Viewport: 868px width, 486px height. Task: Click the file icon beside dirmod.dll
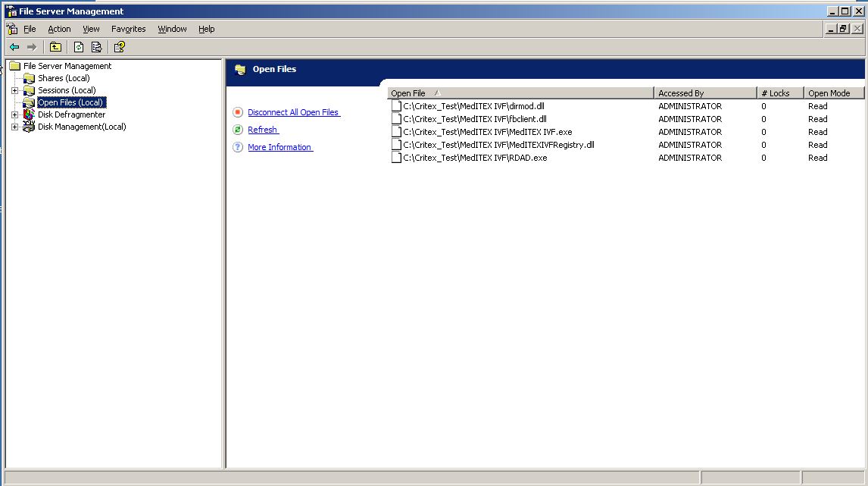[x=396, y=106]
